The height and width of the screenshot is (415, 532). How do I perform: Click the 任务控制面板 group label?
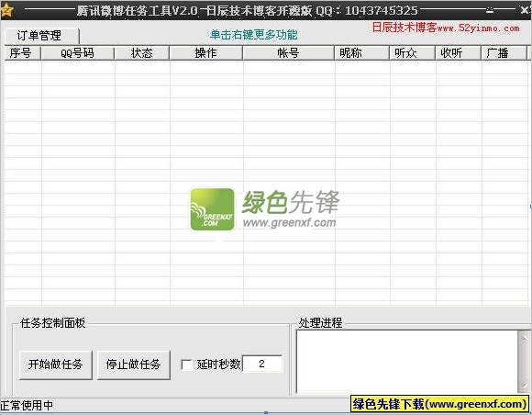53,323
